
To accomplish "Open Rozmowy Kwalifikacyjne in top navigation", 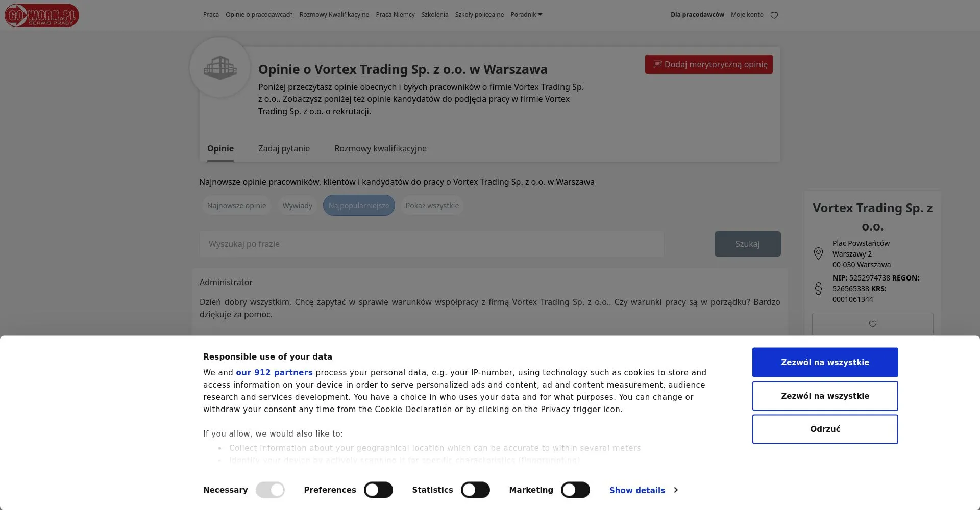I will point(334,15).
